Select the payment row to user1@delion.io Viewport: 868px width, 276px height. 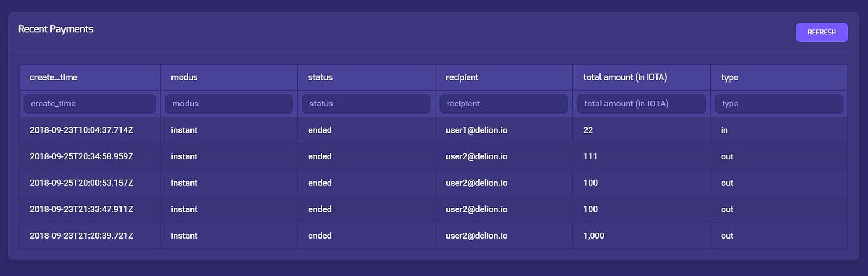tap(476, 130)
